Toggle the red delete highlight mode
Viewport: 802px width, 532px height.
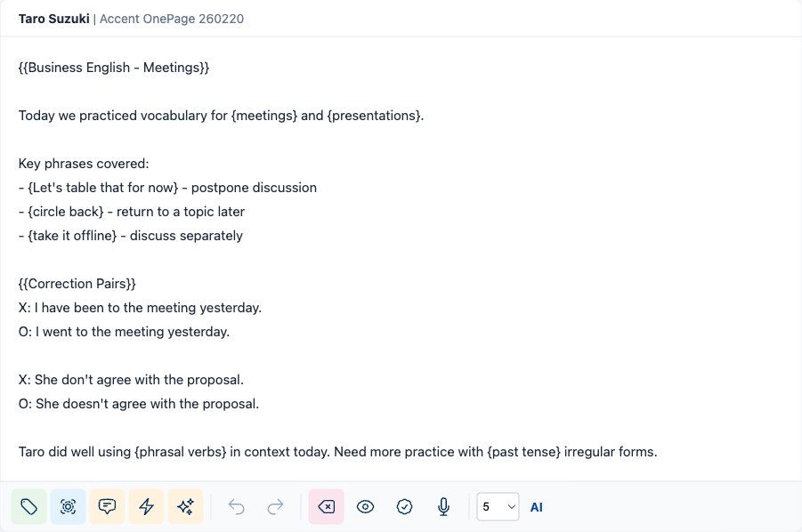328,506
